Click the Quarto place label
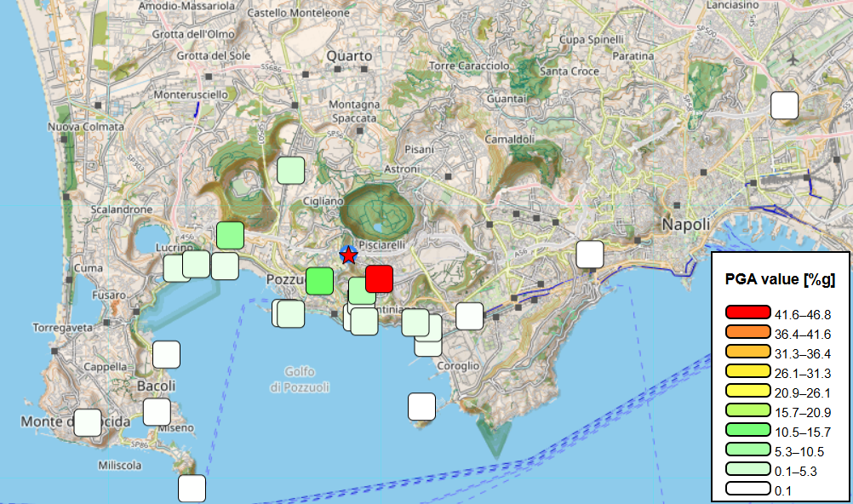This screenshot has width=853, height=504. [349, 55]
